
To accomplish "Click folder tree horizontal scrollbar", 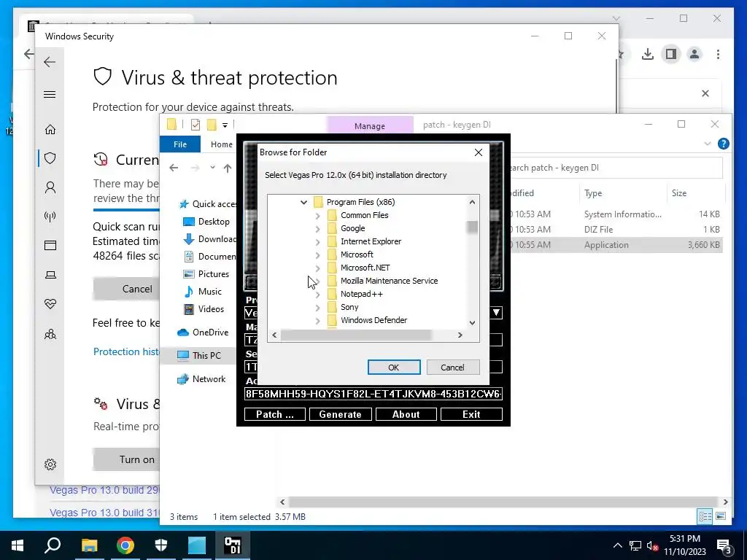I will pos(356,335).
